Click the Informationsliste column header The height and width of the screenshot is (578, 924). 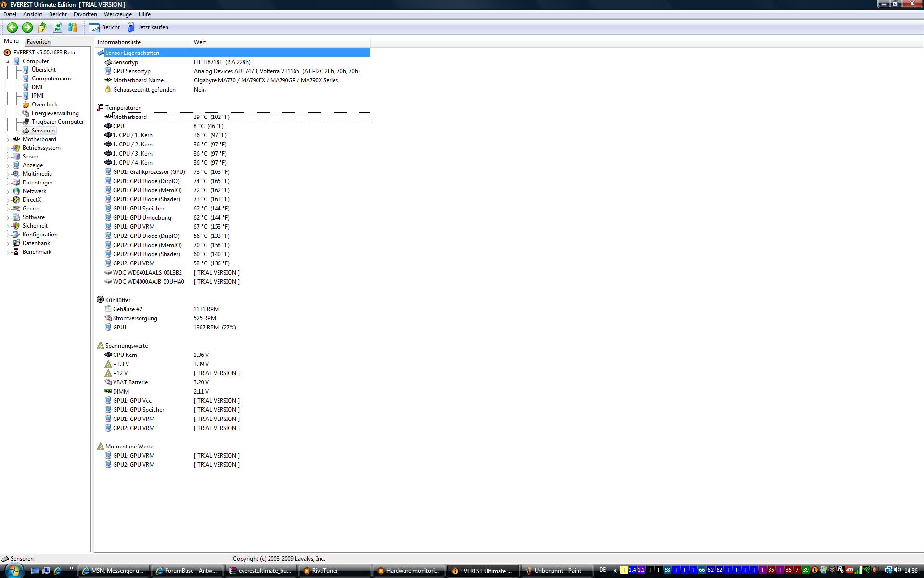pyautogui.click(x=143, y=42)
